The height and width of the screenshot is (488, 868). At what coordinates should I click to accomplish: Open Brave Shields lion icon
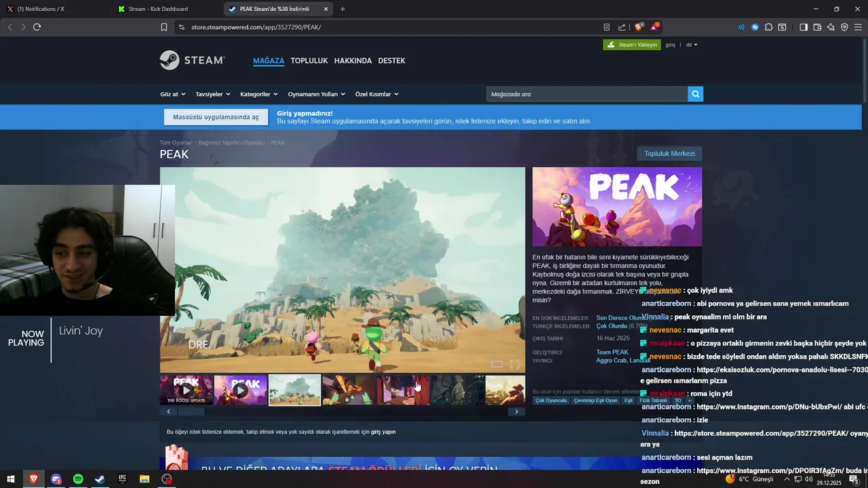tap(638, 27)
